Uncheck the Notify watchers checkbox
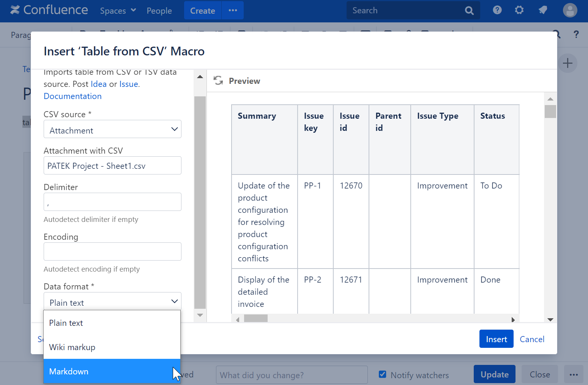This screenshot has width=588, height=385. (x=382, y=374)
